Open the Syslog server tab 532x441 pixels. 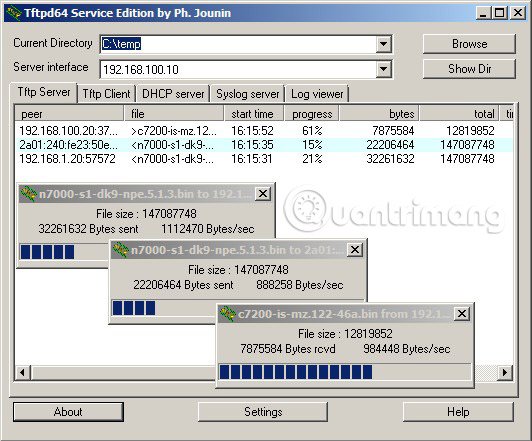click(x=247, y=94)
